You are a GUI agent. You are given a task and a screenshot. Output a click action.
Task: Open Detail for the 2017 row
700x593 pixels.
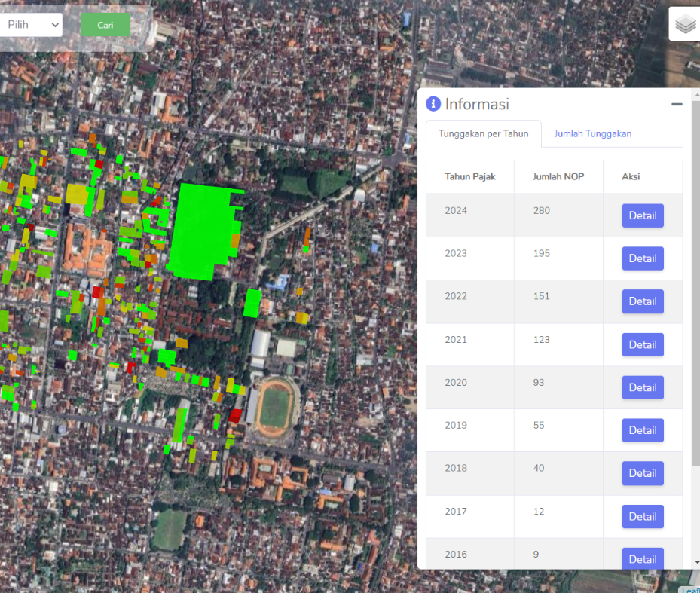[x=642, y=516]
